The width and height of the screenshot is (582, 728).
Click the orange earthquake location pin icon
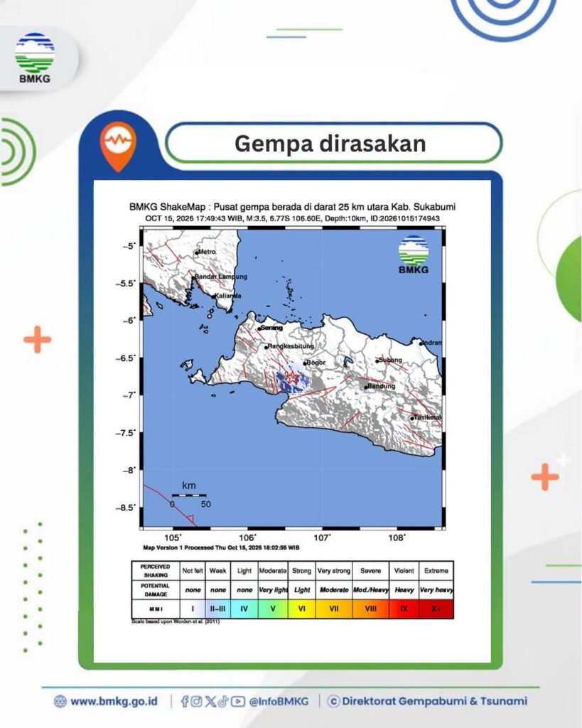[119, 146]
